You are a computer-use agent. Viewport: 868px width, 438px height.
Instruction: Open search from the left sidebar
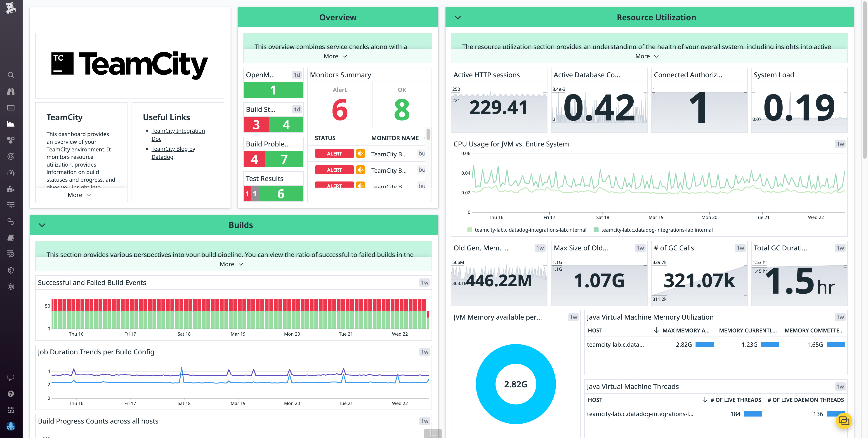(11, 75)
